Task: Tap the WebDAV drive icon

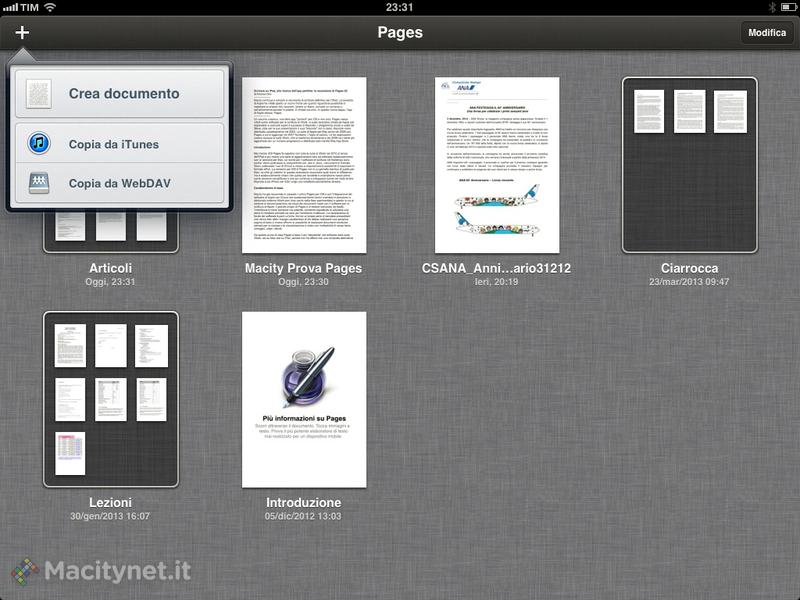Action: click(x=39, y=183)
